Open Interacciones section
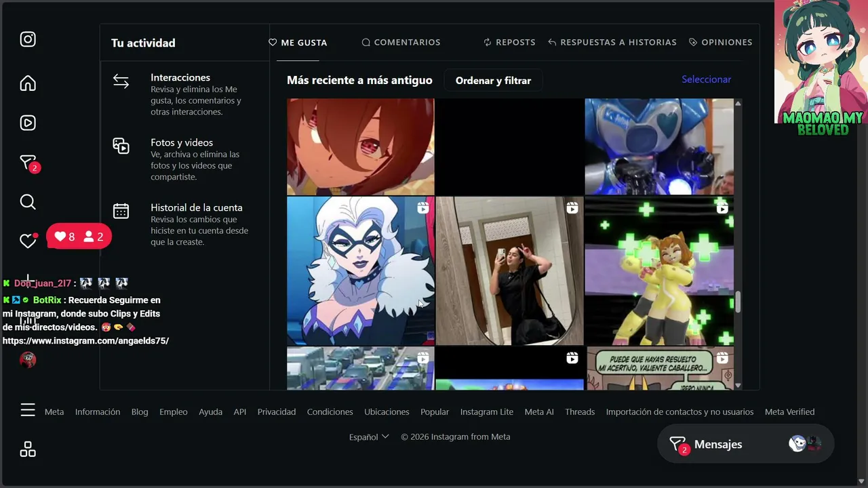Image resolution: width=868 pixels, height=488 pixels. pos(184,94)
